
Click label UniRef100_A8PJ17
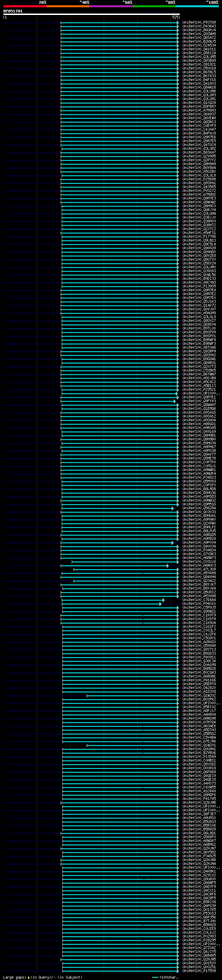click(199, 711)
